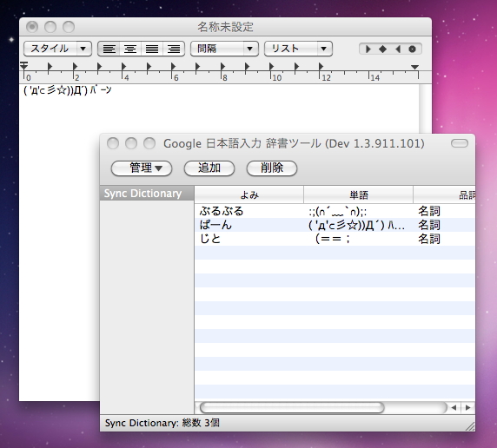Minimize the 名称未設定 TextEdit window

50,27
